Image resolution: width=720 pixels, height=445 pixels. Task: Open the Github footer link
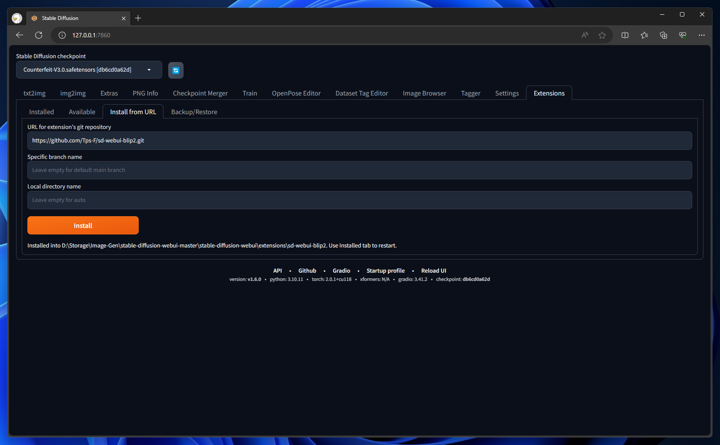[307, 271]
